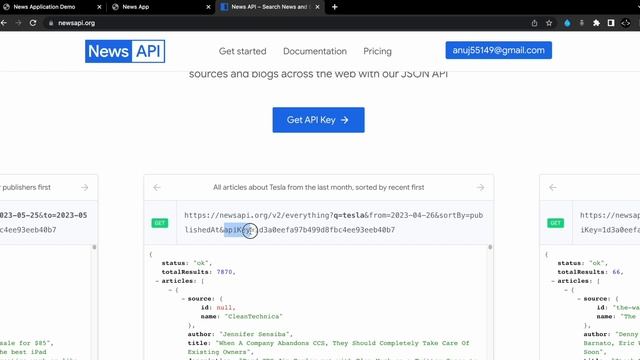The height and width of the screenshot is (360, 640).
Task: Select the News API – Search News tab
Action: coord(268,7)
